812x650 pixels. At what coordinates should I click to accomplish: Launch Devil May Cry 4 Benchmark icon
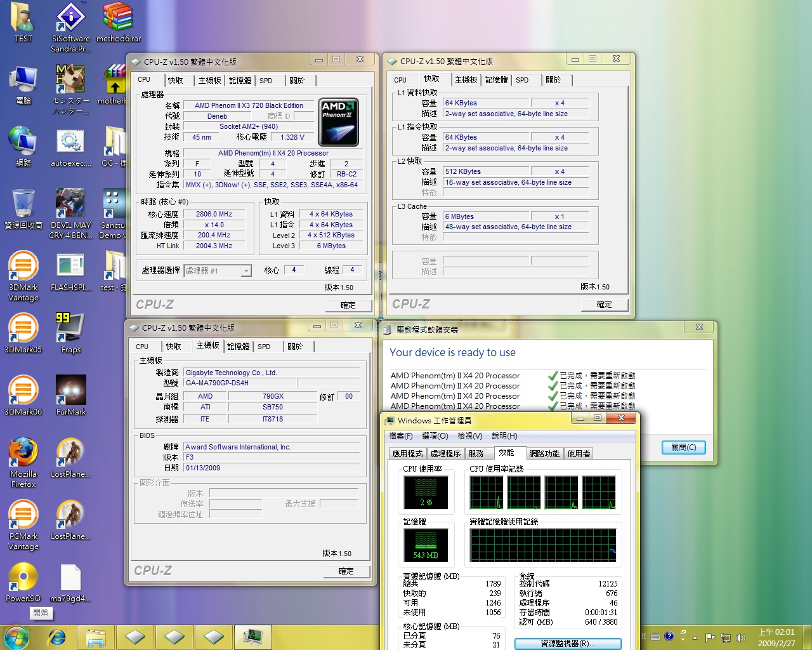70,213
